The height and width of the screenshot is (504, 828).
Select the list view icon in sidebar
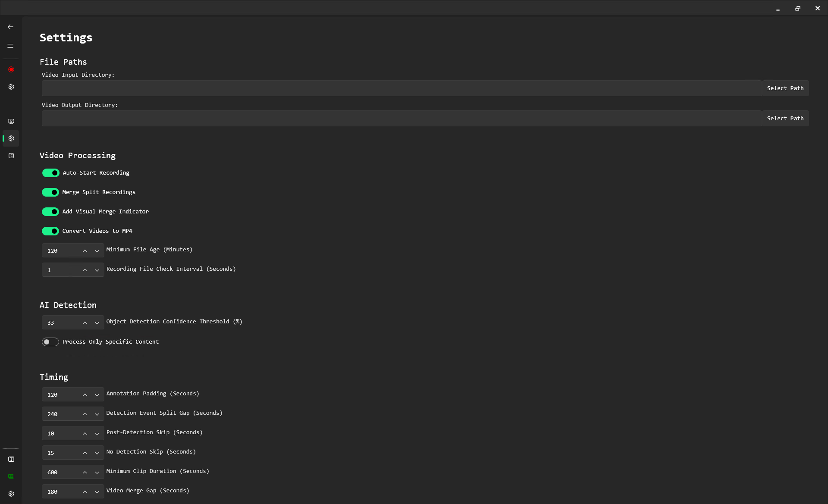11,156
